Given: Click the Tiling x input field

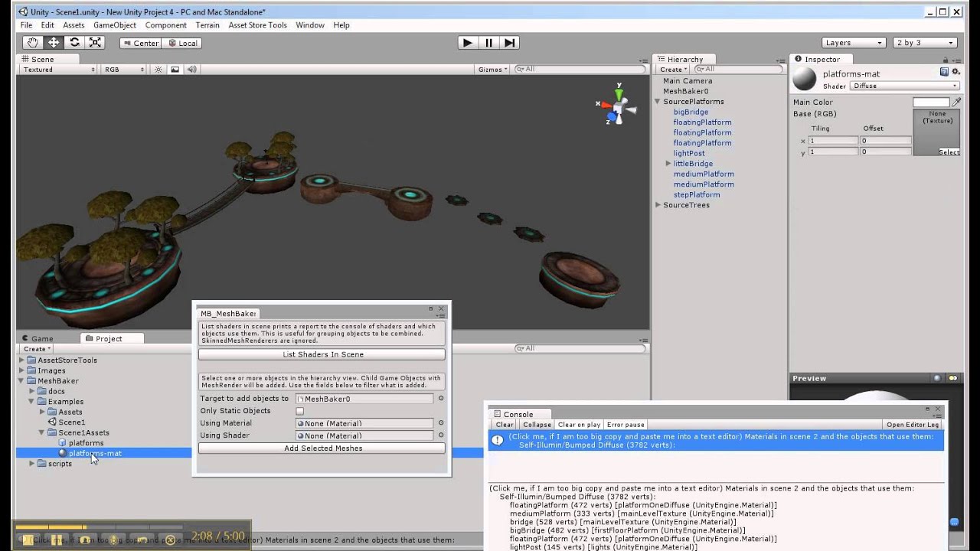Looking at the screenshot, I should 833,141.
